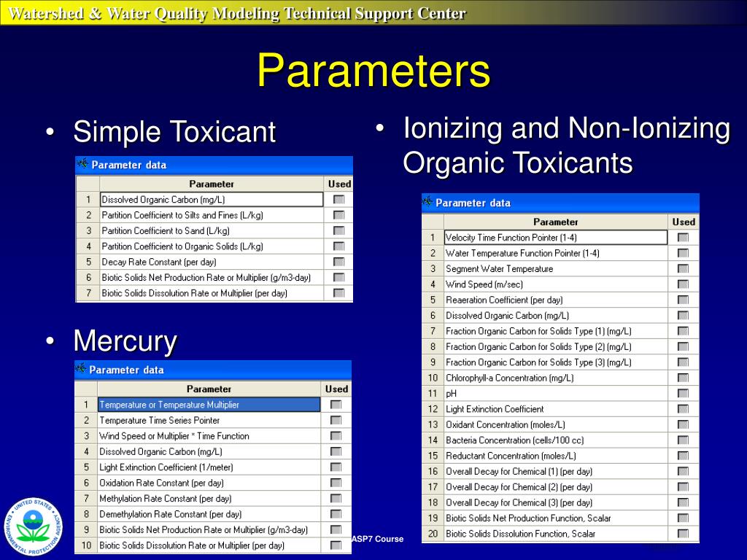Toggle Used for Partition Coefficient to Organic Solids

338,246
